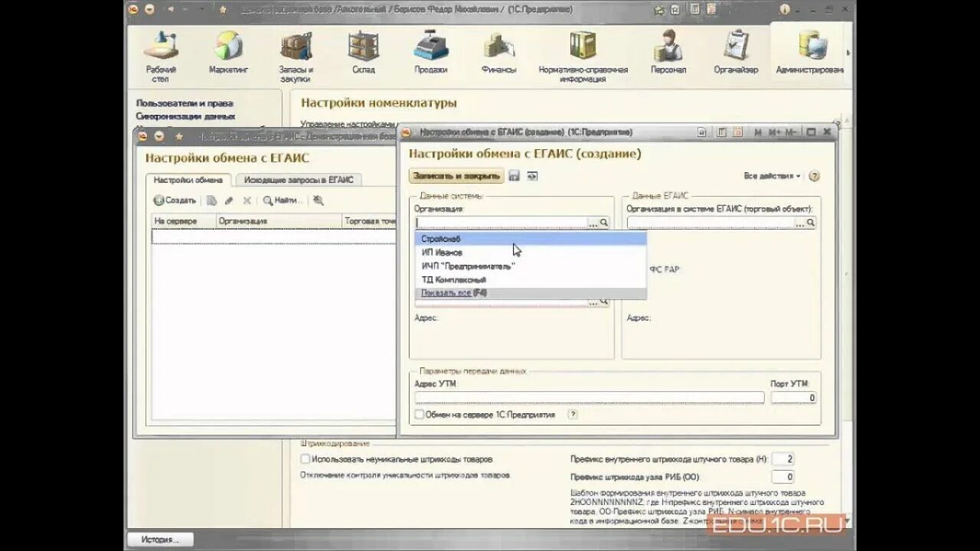Open Пользователи и права link
The height and width of the screenshot is (551, 980).
tap(185, 103)
